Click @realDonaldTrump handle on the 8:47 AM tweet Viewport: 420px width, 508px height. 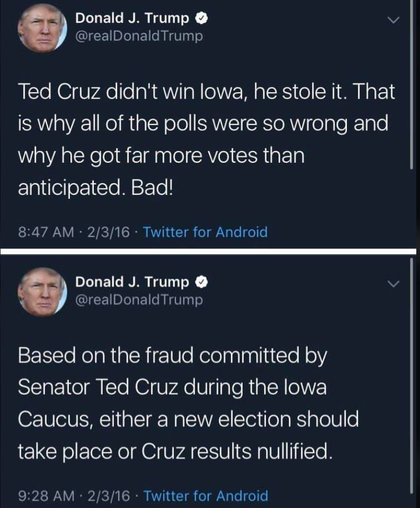[139, 36]
